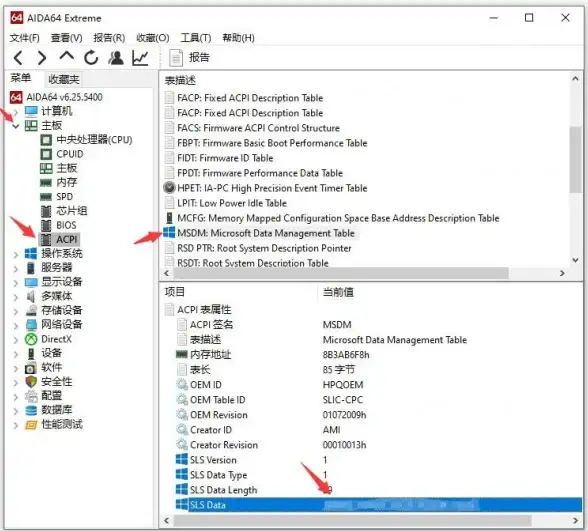588x531 pixels.
Task: Click the BIOS chip icon
Action: point(46,225)
